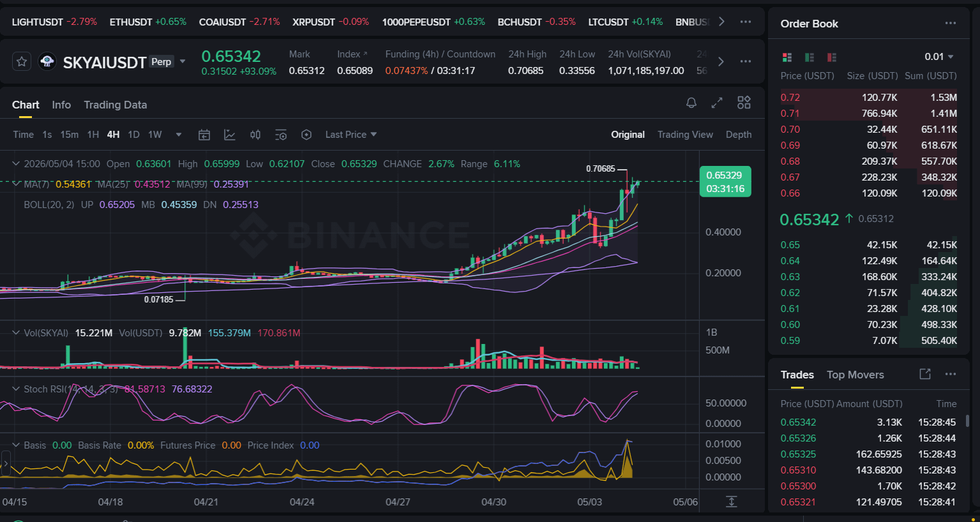
Task: Select the 1D time interval
Action: click(x=133, y=135)
